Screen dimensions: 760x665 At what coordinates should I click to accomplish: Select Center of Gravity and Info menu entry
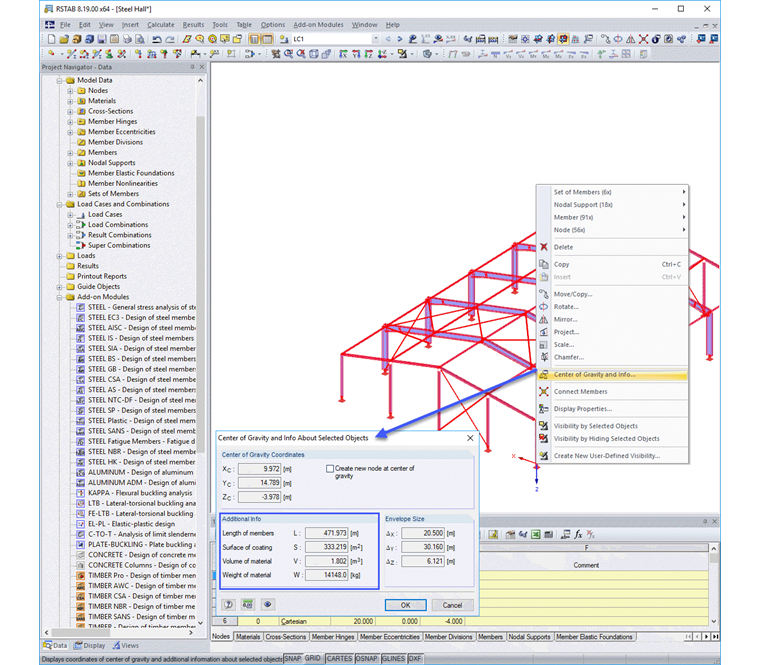click(x=613, y=375)
